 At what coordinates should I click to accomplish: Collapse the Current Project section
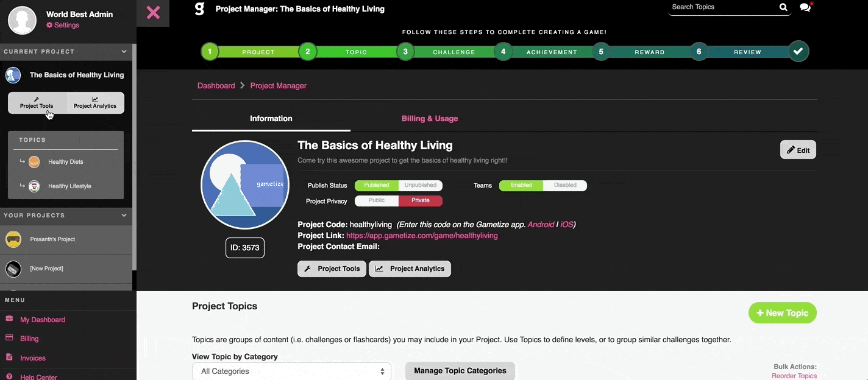pyautogui.click(x=124, y=52)
